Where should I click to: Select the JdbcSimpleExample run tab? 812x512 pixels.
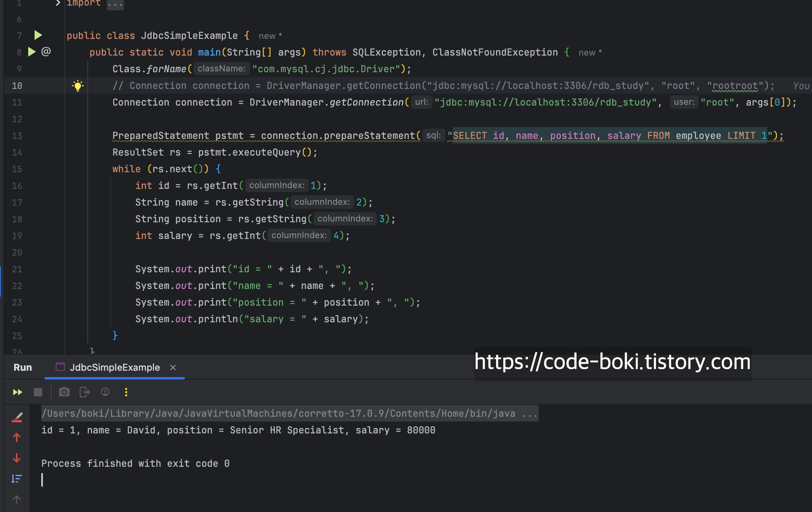pos(114,368)
